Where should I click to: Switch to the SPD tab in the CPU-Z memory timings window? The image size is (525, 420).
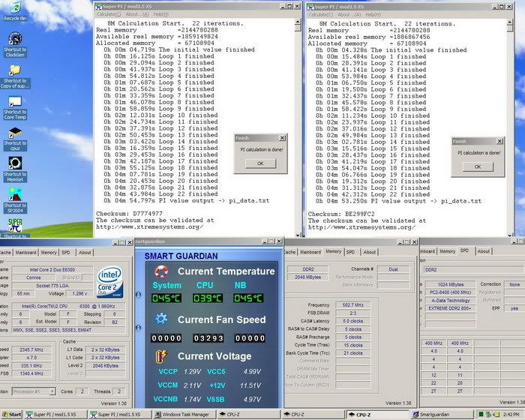[x=351, y=252]
